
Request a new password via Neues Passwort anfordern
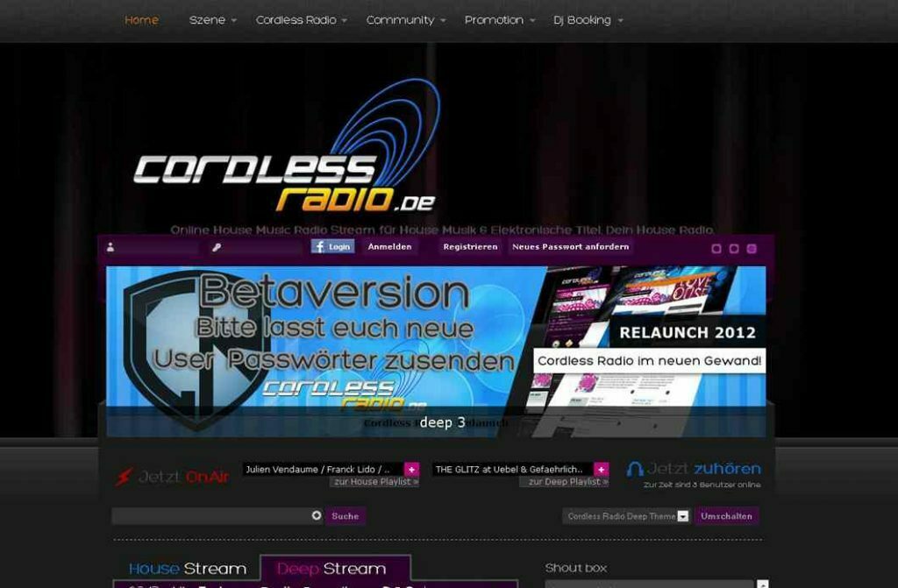pos(570,247)
